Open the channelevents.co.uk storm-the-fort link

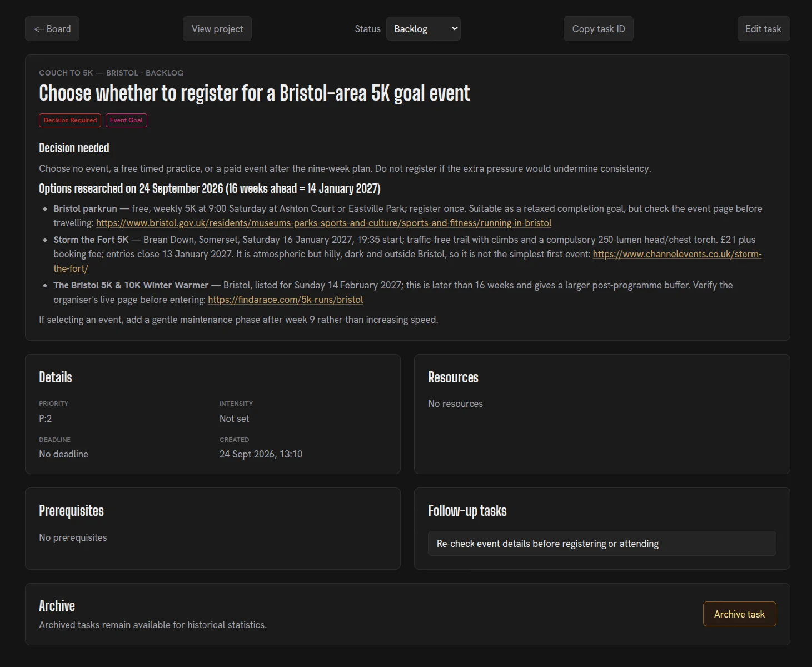pos(677,254)
